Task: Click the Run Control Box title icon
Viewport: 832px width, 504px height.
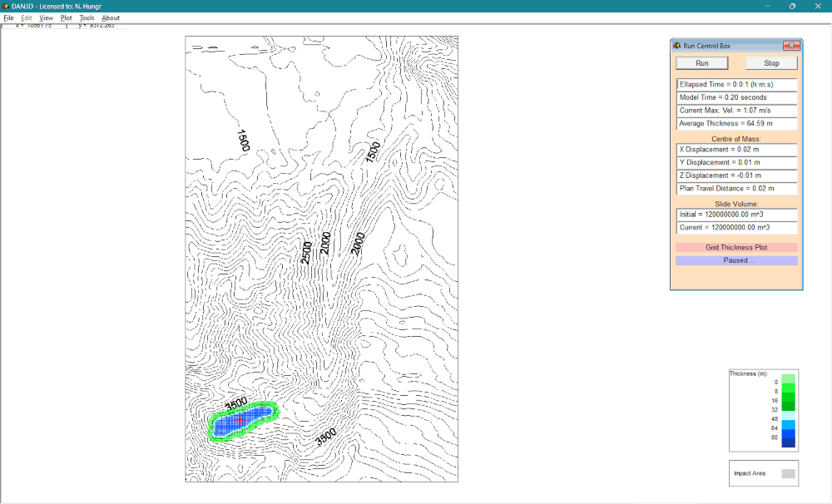Action: 677,46
